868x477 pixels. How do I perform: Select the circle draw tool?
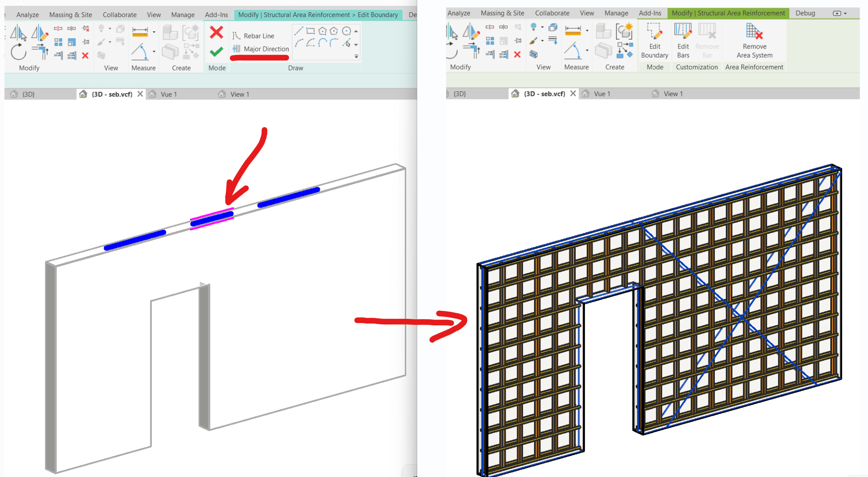click(x=346, y=31)
